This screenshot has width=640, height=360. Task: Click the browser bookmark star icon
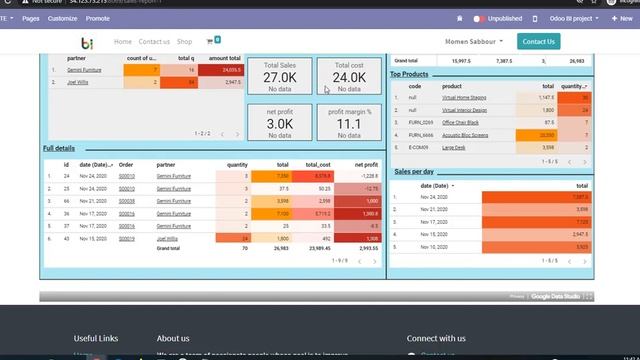(x=594, y=2)
